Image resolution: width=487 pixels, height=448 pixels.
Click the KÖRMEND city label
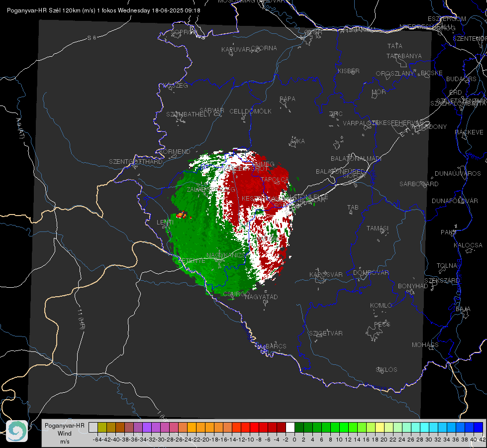pyautogui.click(x=175, y=152)
